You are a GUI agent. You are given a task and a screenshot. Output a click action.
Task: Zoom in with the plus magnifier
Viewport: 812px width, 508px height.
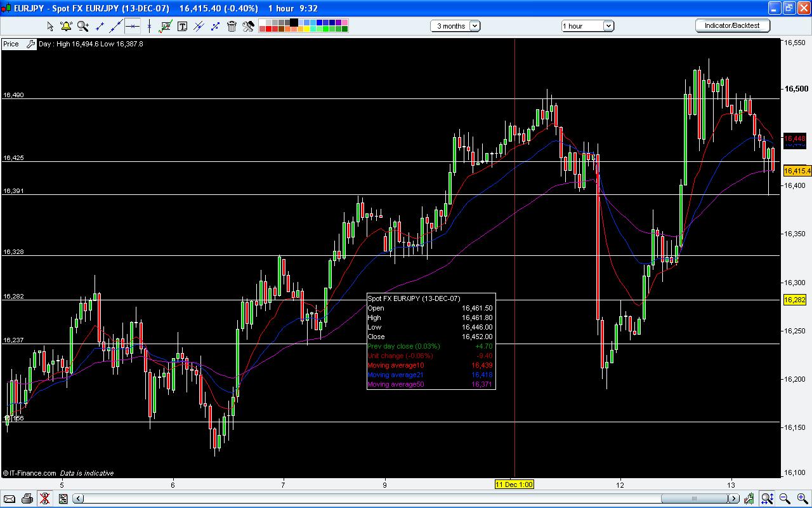802,498
